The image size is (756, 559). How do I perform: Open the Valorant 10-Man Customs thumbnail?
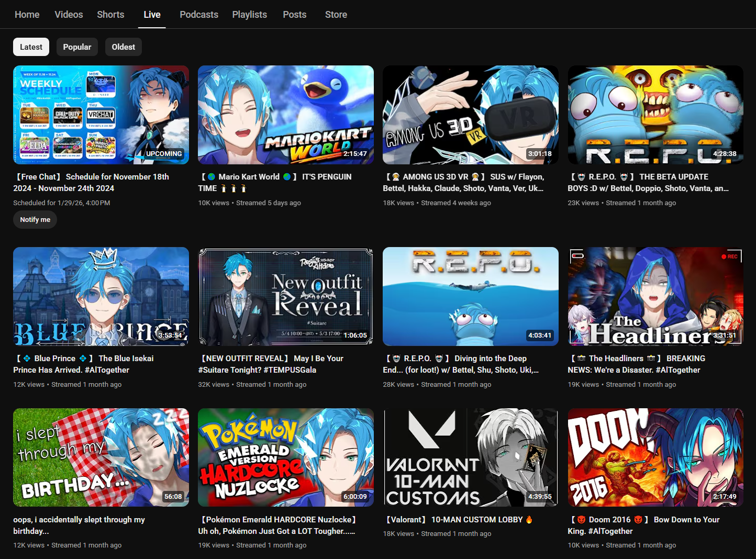coord(471,457)
